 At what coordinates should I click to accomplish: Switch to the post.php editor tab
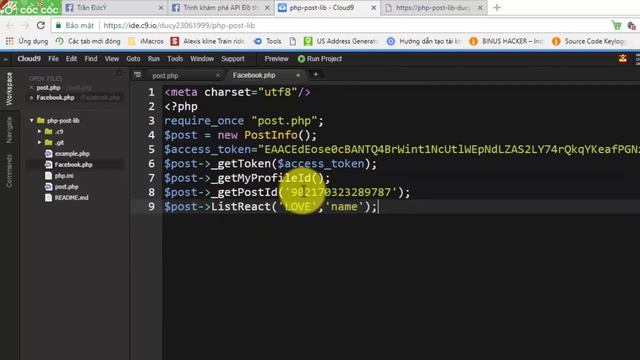pyautogui.click(x=165, y=76)
